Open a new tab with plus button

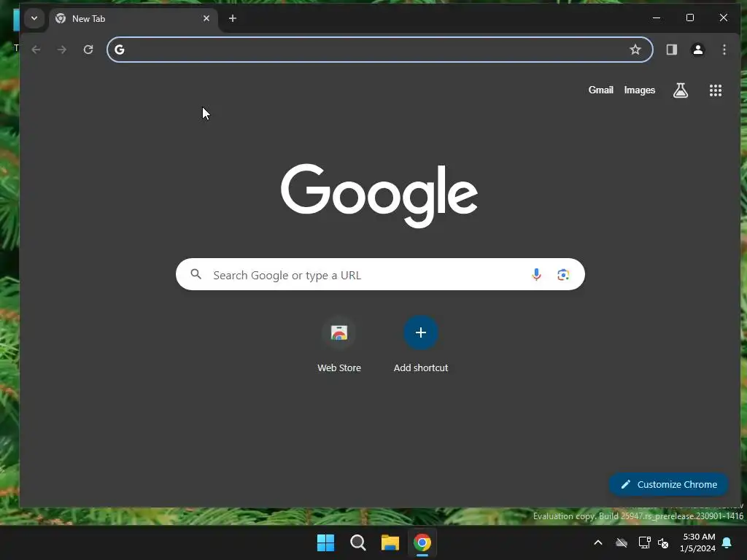coord(233,18)
